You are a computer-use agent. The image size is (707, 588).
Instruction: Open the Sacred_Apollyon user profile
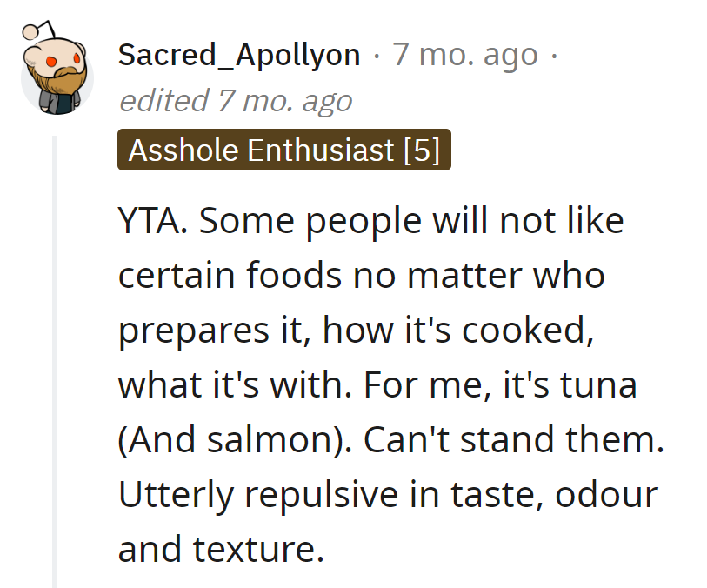(239, 55)
